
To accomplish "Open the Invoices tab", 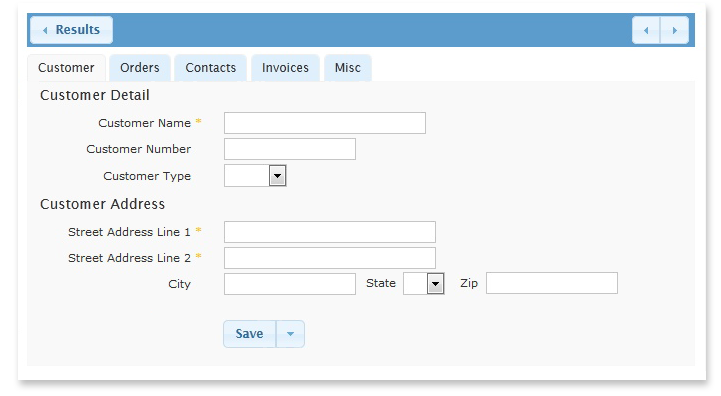I will pyautogui.click(x=285, y=68).
